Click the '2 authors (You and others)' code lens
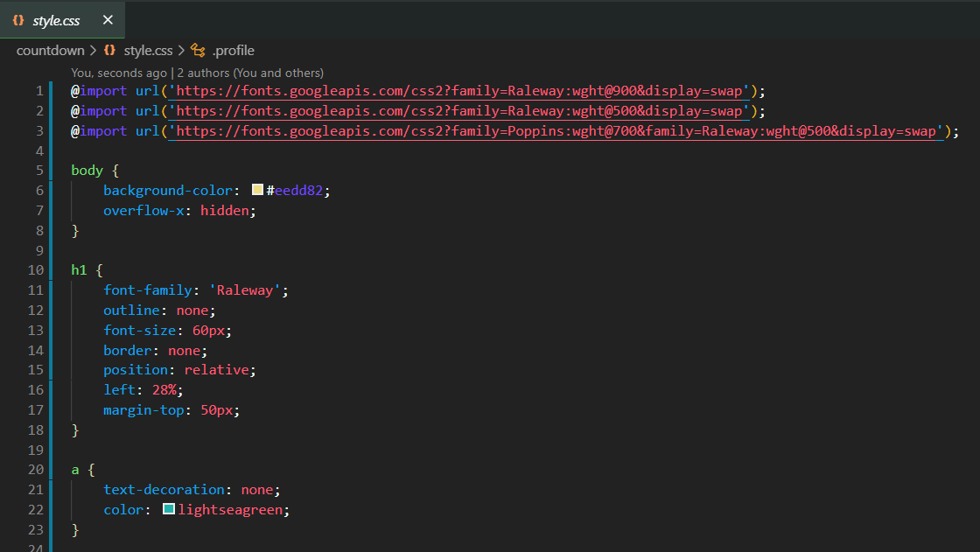The image size is (980, 552). [250, 73]
